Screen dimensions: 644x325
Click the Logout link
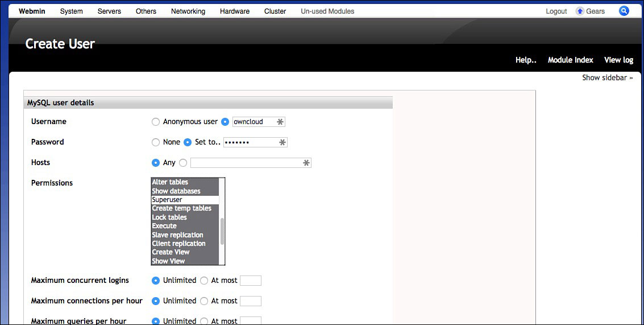tap(556, 11)
